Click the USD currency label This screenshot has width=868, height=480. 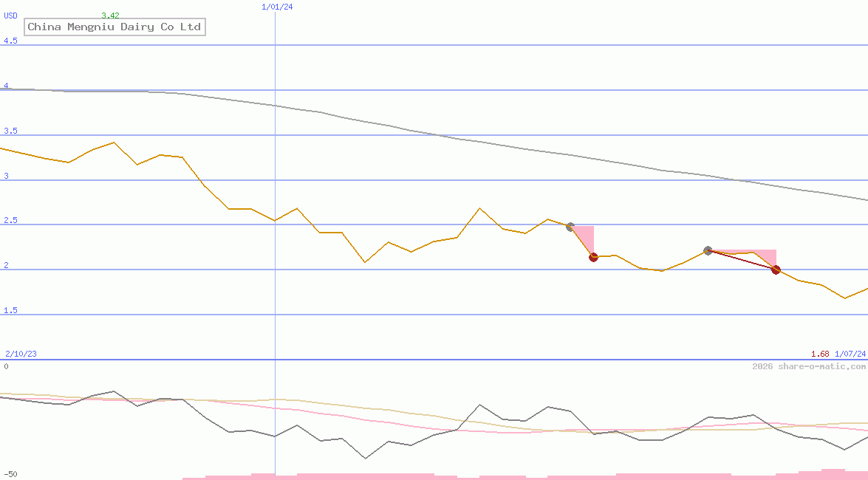coord(10,16)
